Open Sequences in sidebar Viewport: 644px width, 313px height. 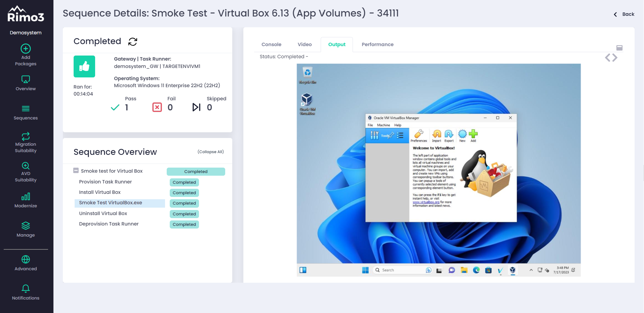click(26, 113)
